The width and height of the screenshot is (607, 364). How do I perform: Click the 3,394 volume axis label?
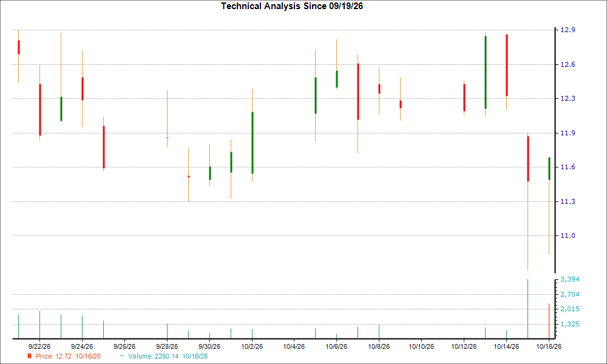[x=570, y=279]
